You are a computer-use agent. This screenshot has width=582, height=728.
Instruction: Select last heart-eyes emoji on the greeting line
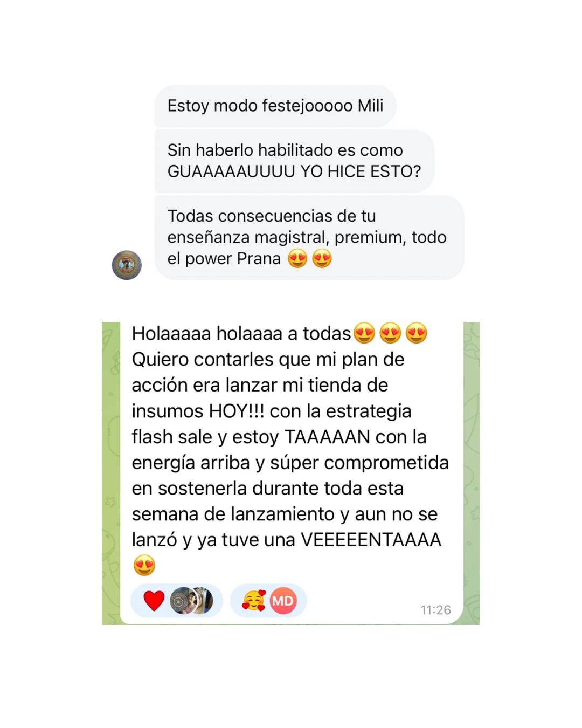(416, 333)
